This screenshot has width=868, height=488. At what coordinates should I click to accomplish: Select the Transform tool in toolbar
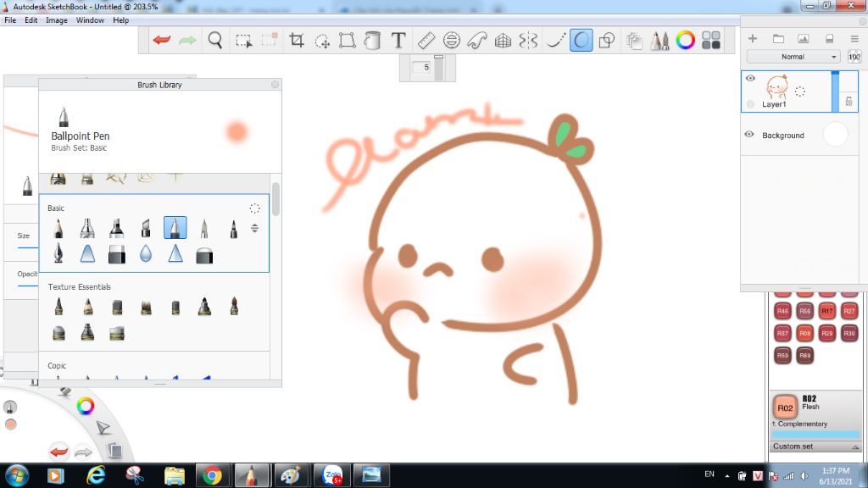(347, 41)
